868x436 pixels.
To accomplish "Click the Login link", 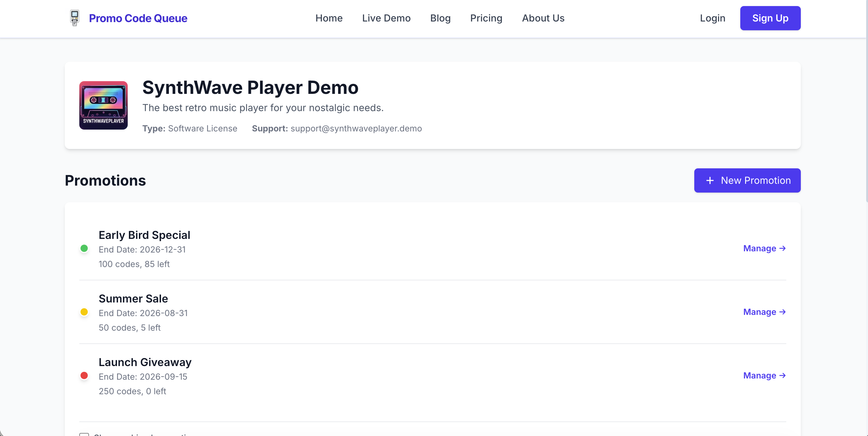I will [712, 18].
